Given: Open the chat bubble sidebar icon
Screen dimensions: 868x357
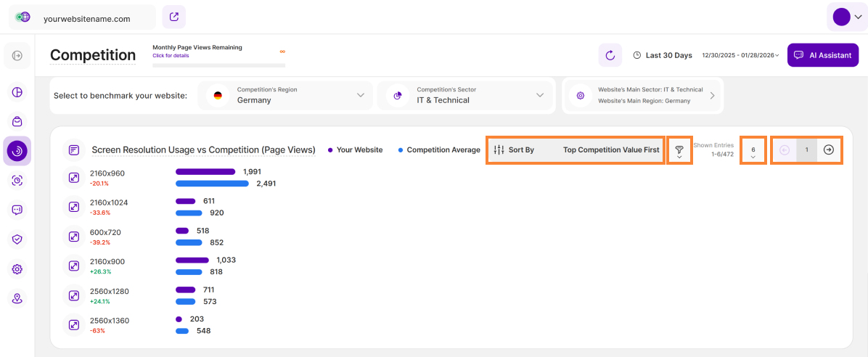Looking at the screenshot, I should [17, 210].
